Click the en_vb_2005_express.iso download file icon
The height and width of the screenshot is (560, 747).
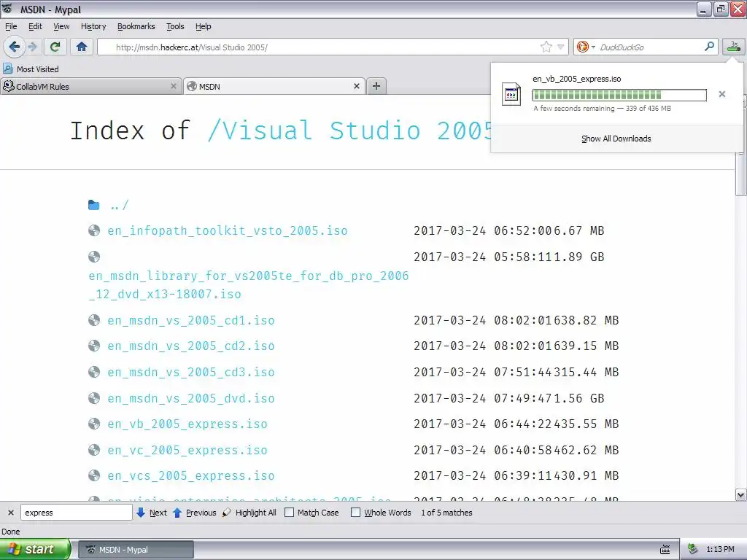click(x=511, y=94)
